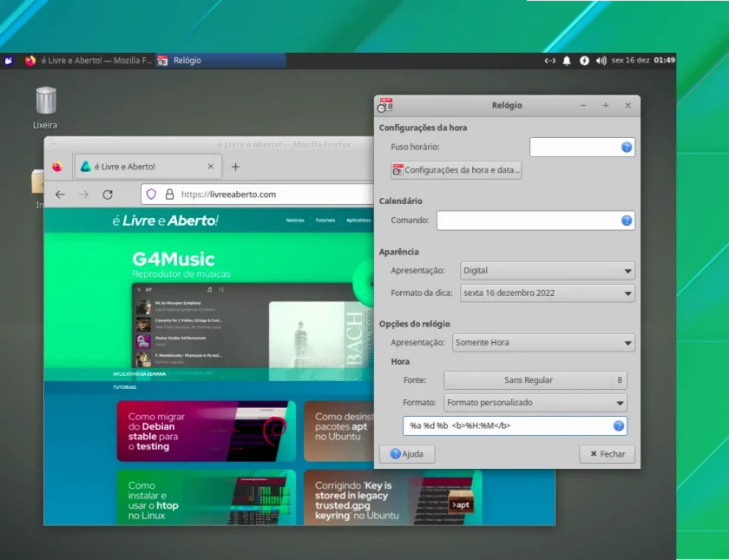Click the Firefox window menu arrow in title bar
The image size is (729, 560).
(54, 145)
